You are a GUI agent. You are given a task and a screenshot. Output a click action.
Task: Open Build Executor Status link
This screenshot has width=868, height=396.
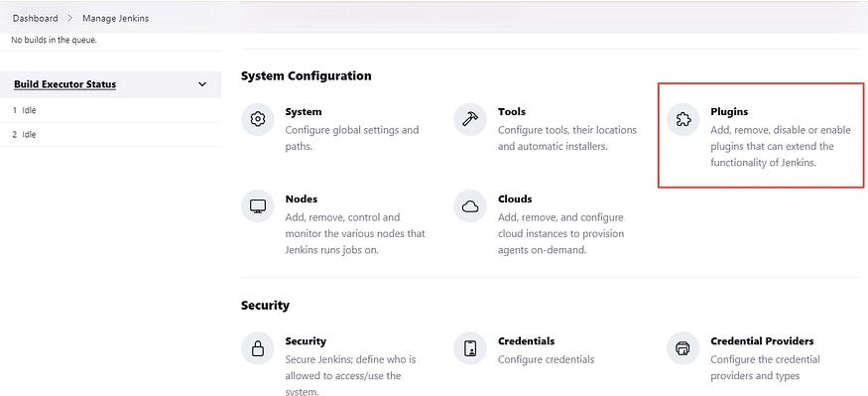click(64, 84)
